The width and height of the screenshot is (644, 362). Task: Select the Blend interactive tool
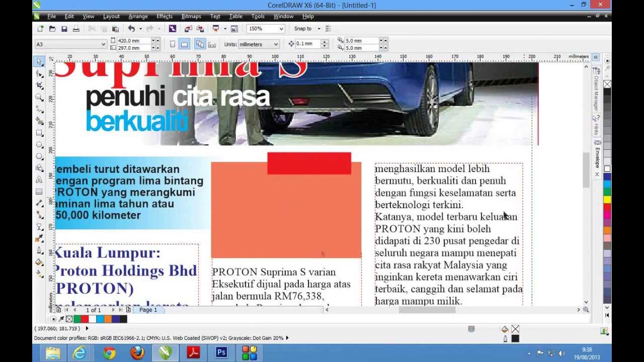pyautogui.click(x=39, y=227)
